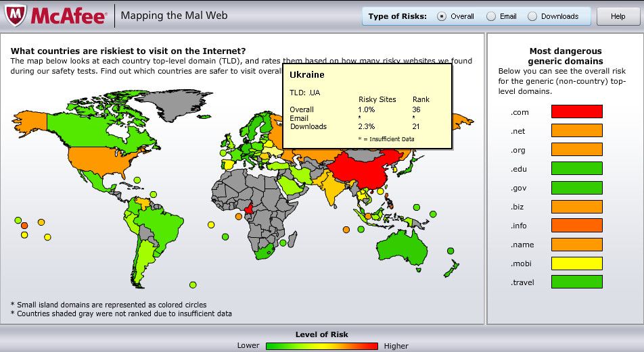Click the dark orange Pacific island circle
644x352 pixels.
24,226
